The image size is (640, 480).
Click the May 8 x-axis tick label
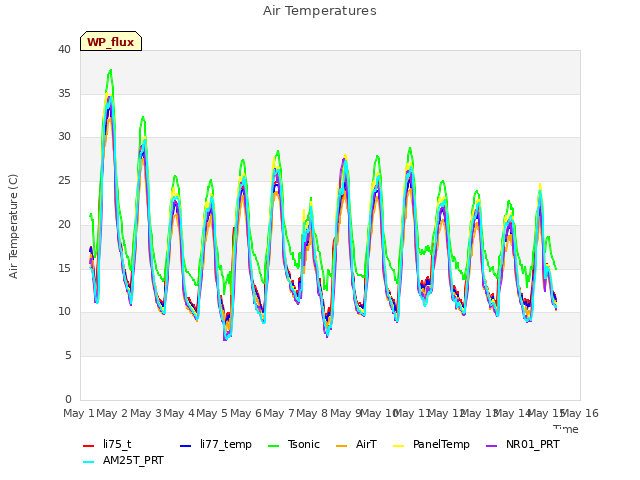pyautogui.click(x=312, y=413)
